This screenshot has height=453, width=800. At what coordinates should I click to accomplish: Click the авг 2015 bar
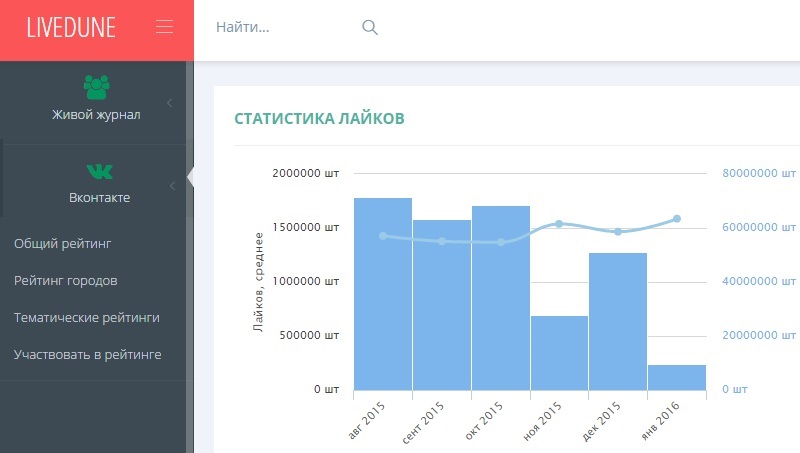(383, 294)
